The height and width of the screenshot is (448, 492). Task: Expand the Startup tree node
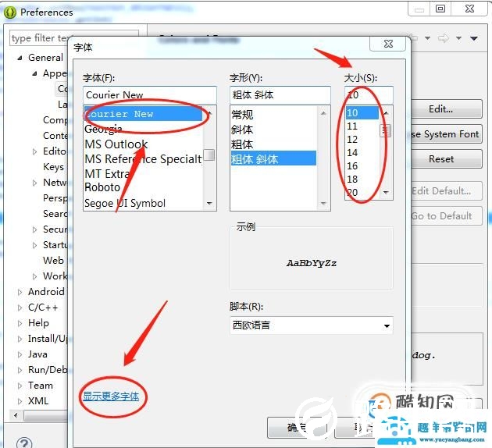click(x=35, y=245)
